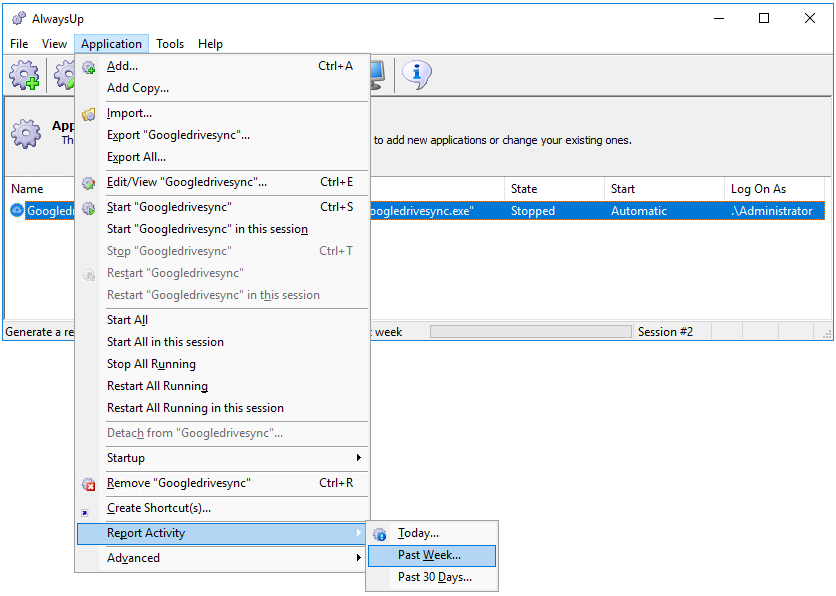Click the Session #2 status bar entry
Viewport: 836px width, 596px height.
point(665,332)
